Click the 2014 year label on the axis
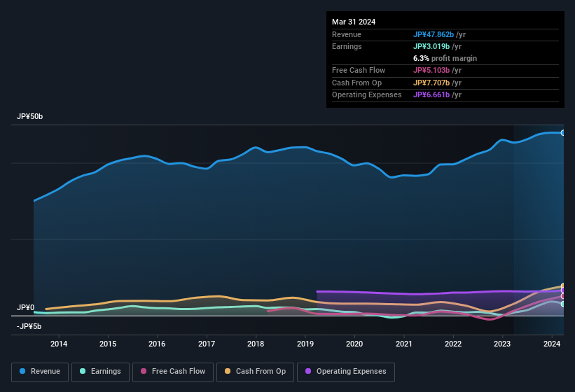 (59, 344)
